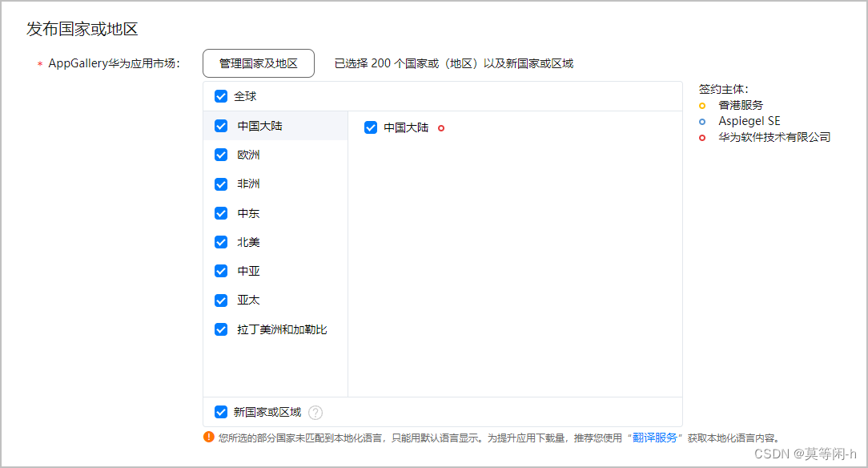Image resolution: width=868 pixels, height=468 pixels.
Task: Select the 北美 region label
Action: (248, 242)
